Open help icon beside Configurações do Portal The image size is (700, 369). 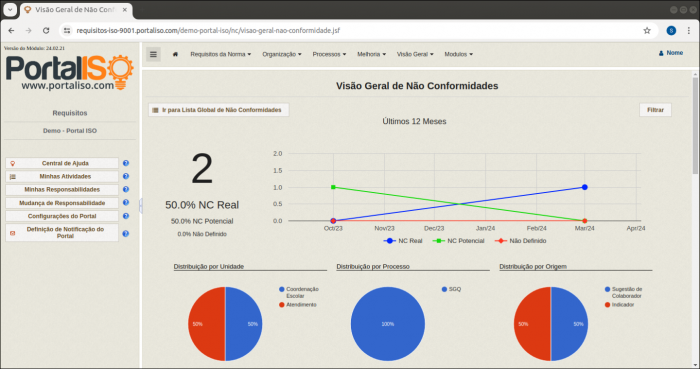[x=126, y=216]
